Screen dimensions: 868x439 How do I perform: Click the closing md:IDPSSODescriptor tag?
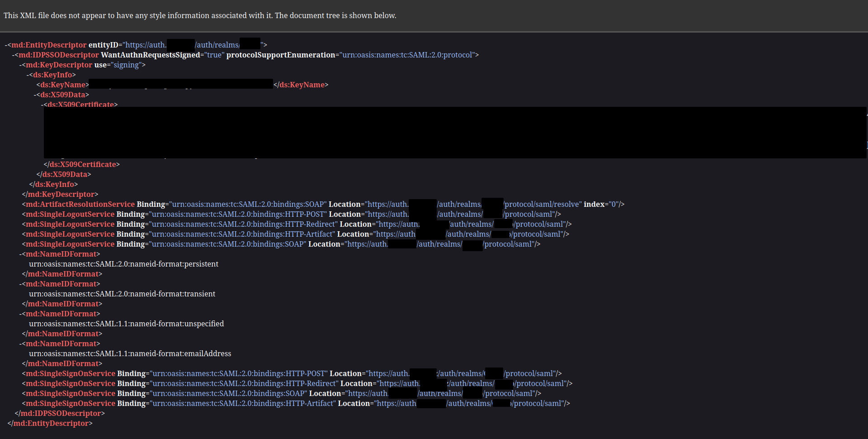pyautogui.click(x=60, y=413)
